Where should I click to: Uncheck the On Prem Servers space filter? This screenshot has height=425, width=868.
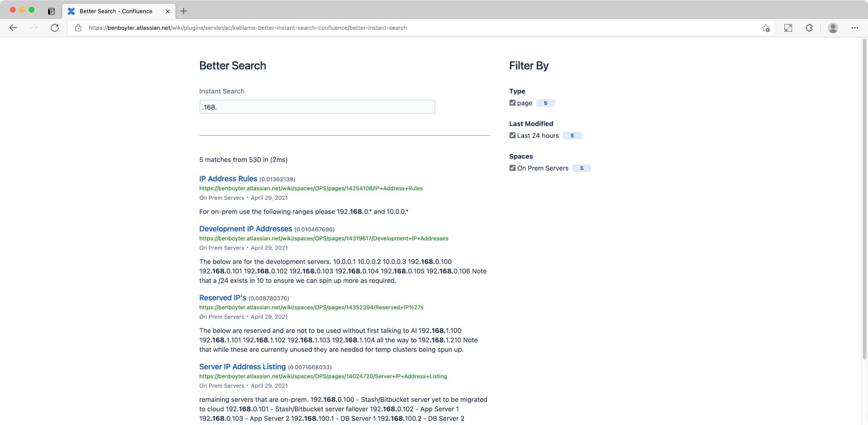[512, 168]
